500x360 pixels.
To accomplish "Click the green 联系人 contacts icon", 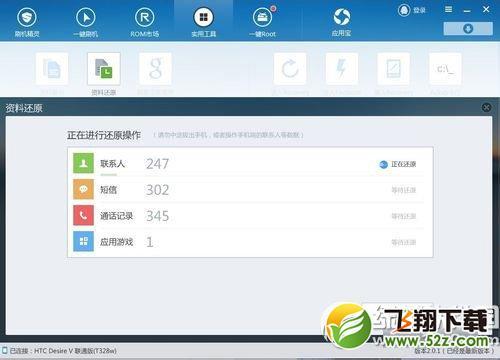I will coord(83,163).
